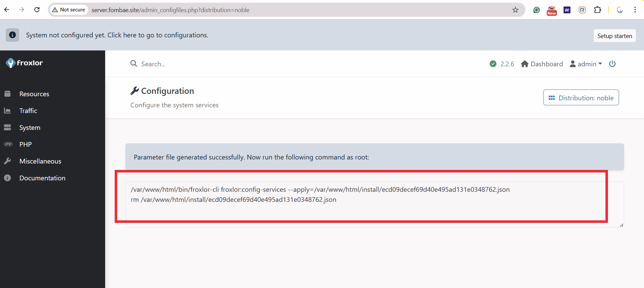Click the Grammarly extension icon

click(536, 10)
